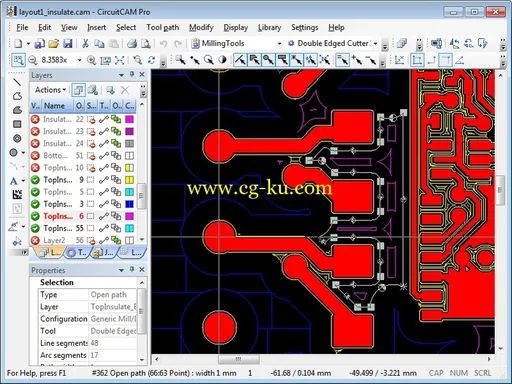The width and height of the screenshot is (512, 384).
Task: Open the zoom factor 8.3583x dropdown
Action: coord(79,60)
